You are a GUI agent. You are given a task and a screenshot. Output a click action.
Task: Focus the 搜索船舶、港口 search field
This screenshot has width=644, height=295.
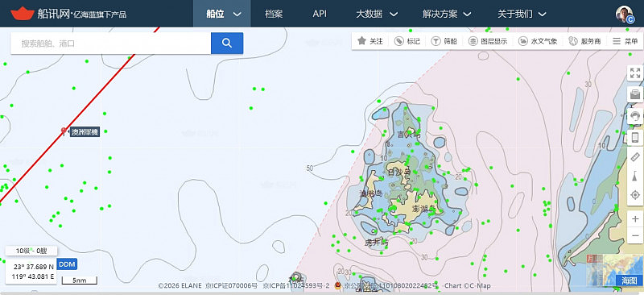[111, 44]
